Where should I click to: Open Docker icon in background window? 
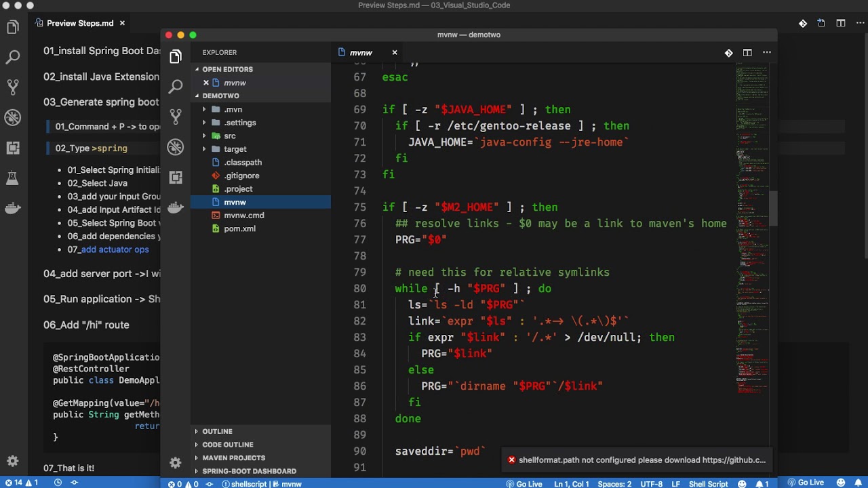click(x=13, y=208)
